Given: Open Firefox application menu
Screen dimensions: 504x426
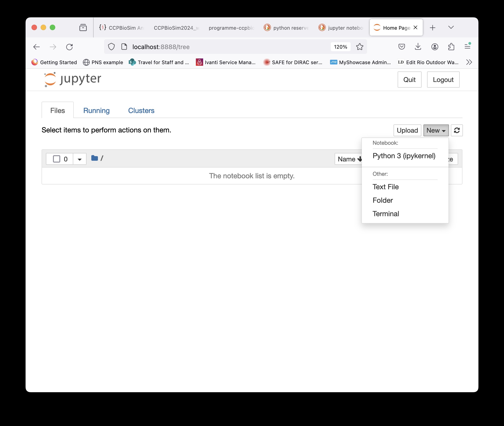Looking at the screenshot, I should pos(467,46).
